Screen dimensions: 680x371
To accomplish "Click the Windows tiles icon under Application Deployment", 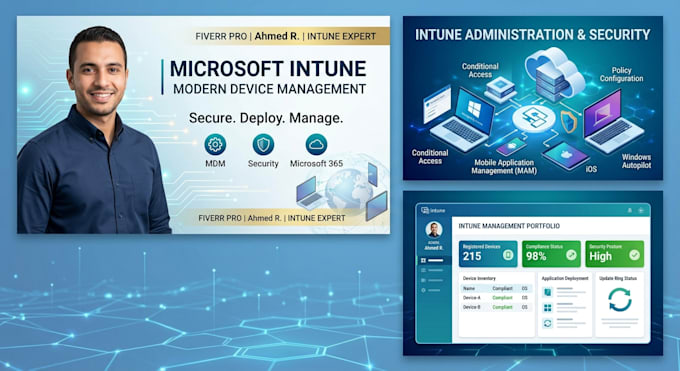I will tap(547, 308).
